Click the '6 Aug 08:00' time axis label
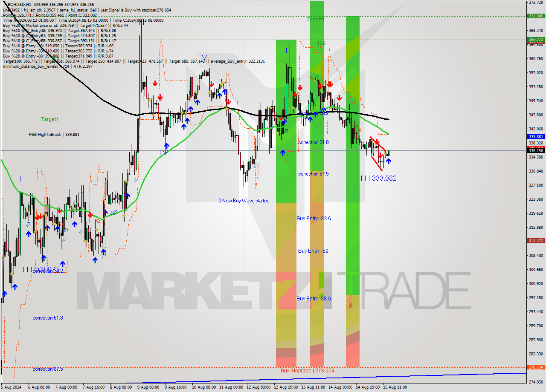The width and height of the screenshot is (546, 392). point(39,387)
